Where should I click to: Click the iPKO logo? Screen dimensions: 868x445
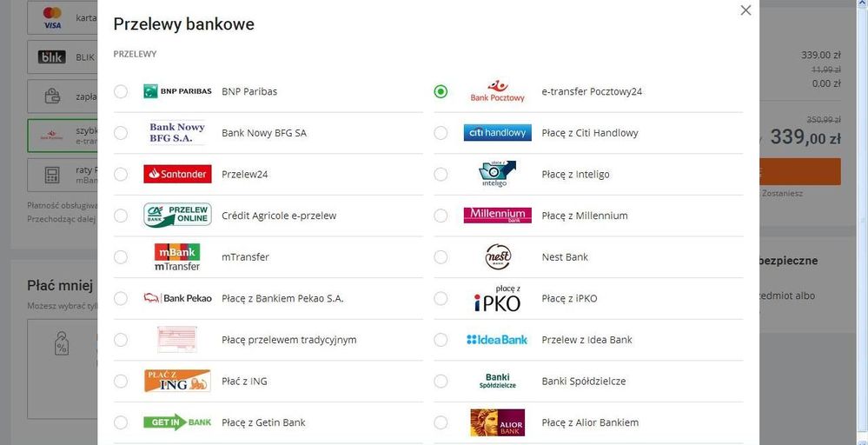(497, 299)
